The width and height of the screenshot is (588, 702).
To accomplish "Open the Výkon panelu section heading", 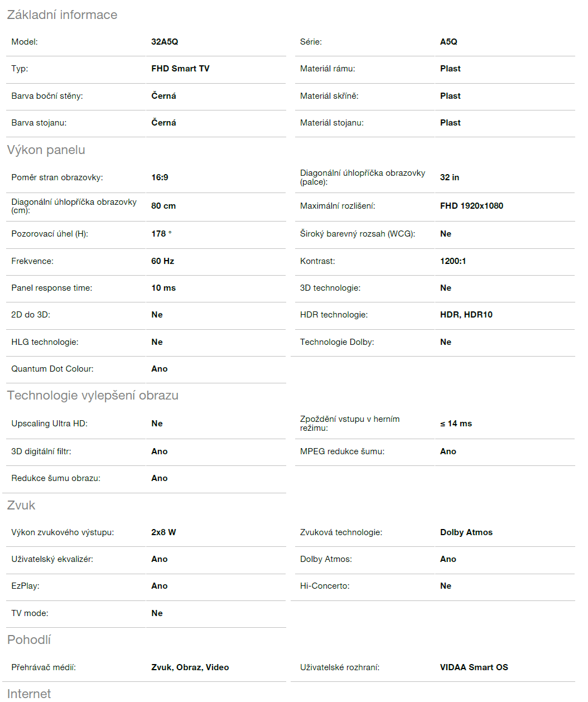I will (x=46, y=150).
